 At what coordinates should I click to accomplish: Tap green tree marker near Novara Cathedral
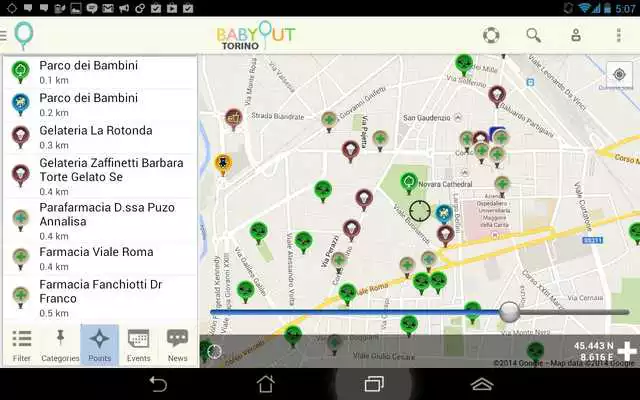[408, 183]
